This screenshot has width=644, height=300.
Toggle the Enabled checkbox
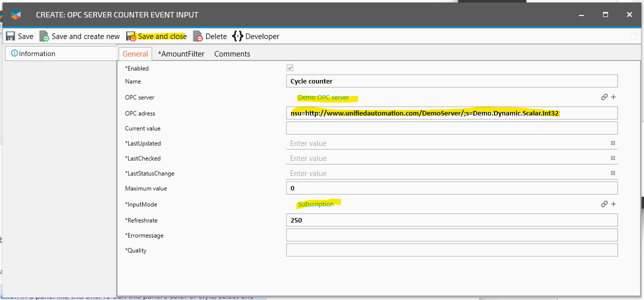point(290,68)
